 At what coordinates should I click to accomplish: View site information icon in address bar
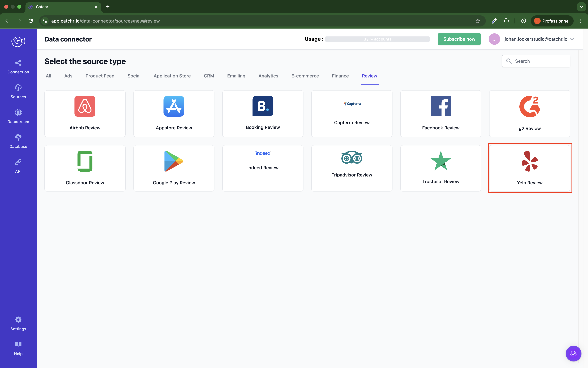click(45, 21)
